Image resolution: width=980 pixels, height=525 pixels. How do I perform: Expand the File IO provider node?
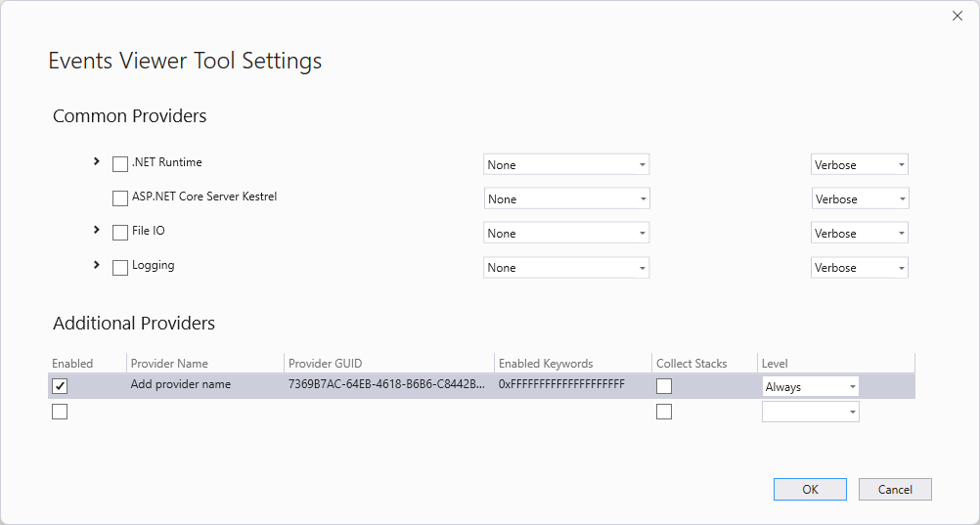coord(97,230)
